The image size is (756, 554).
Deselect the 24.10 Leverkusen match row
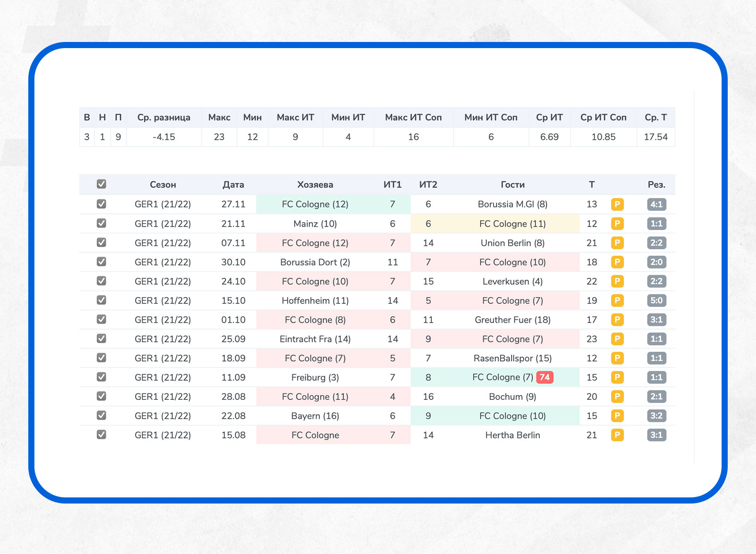point(101,281)
